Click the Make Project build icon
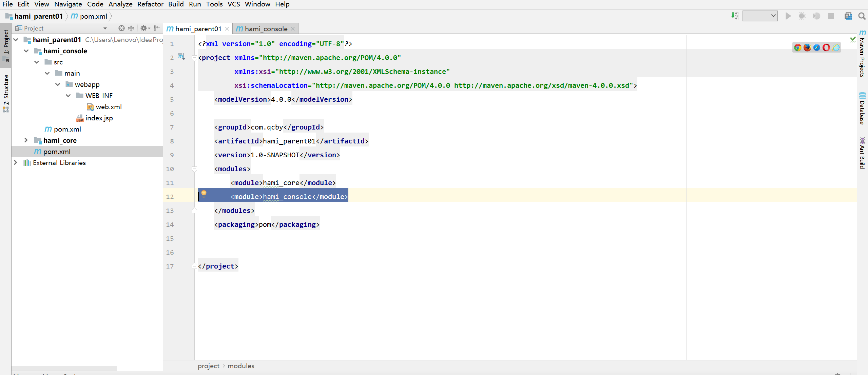The width and height of the screenshot is (868, 375). (x=735, y=16)
